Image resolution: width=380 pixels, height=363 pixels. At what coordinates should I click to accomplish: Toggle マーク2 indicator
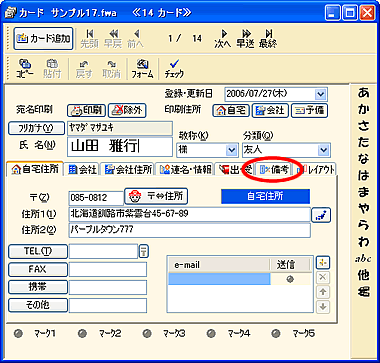pos(83,333)
